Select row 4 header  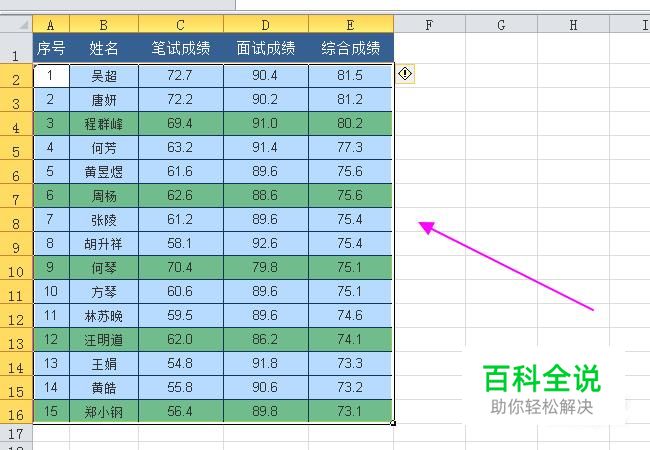pyautogui.click(x=16, y=123)
